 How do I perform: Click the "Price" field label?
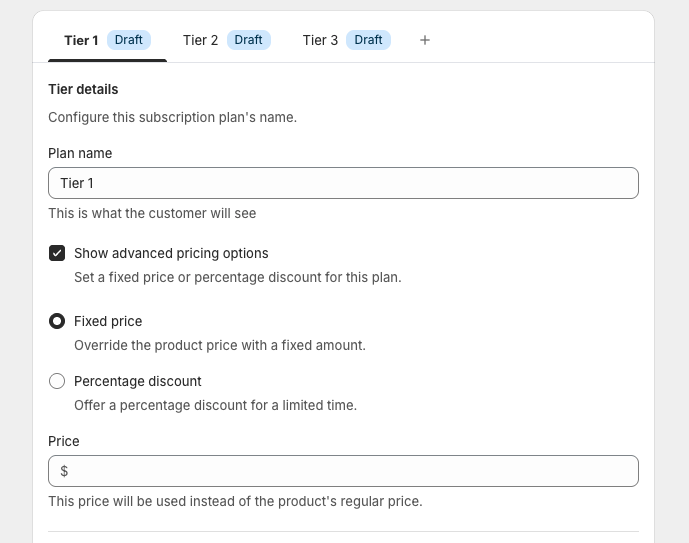64,441
